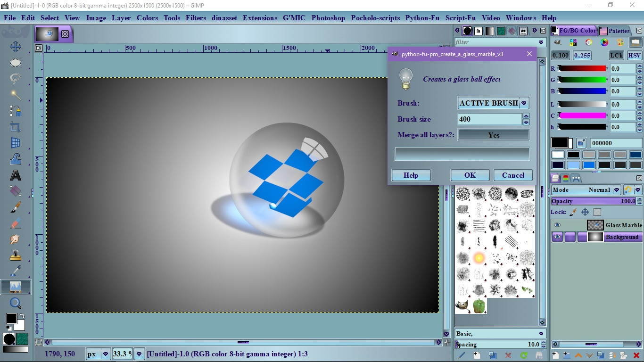Open the layer Mode Normal dropdown
The width and height of the screenshot is (644, 362).
[x=586, y=190]
